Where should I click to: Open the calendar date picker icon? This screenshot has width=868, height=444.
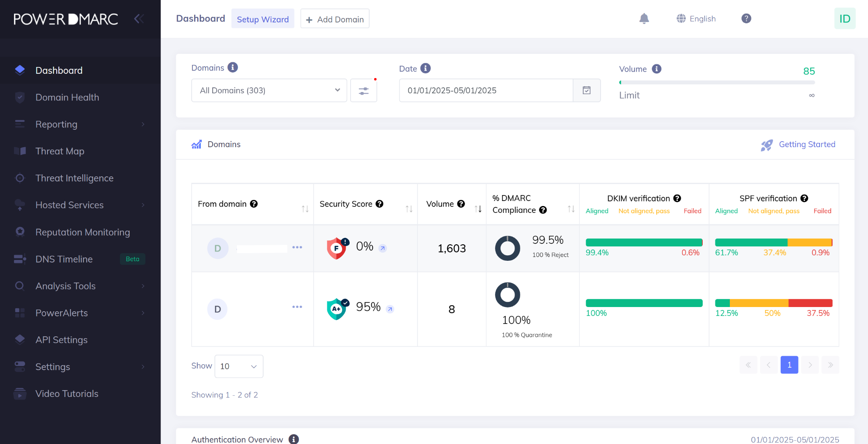pyautogui.click(x=587, y=90)
